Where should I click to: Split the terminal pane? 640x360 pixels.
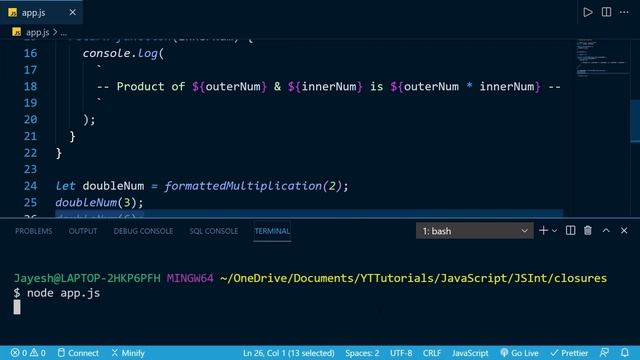click(570, 231)
